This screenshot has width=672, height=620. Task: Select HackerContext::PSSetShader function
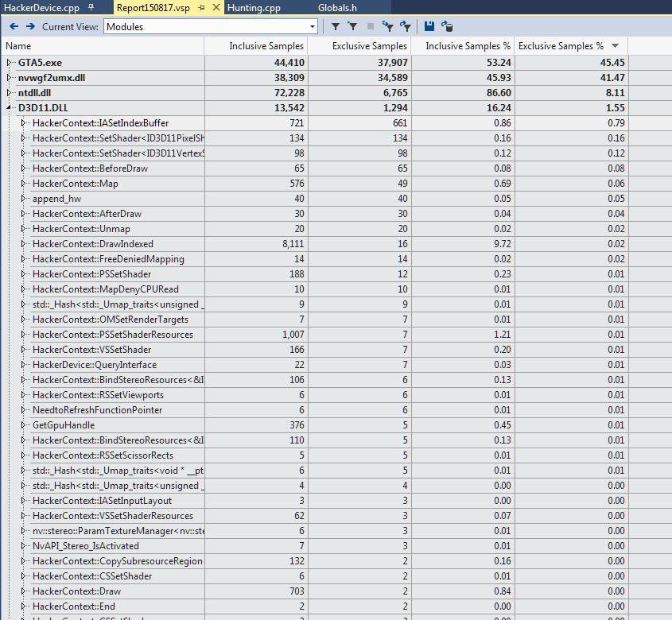coord(91,274)
